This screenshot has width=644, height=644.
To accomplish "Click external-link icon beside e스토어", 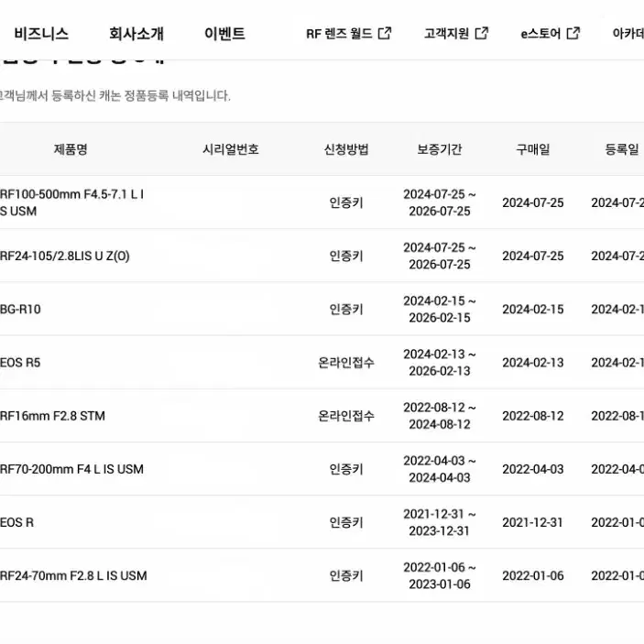I will [573, 33].
